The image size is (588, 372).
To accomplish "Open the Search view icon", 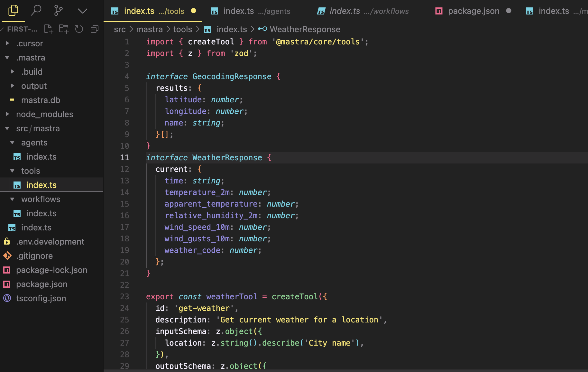I will click(36, 11).
